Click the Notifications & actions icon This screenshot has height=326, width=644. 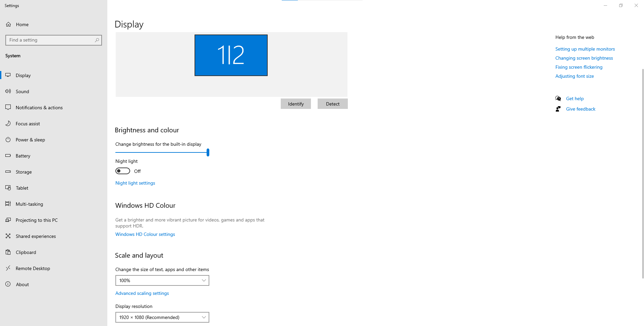click(x=8, y=108)
